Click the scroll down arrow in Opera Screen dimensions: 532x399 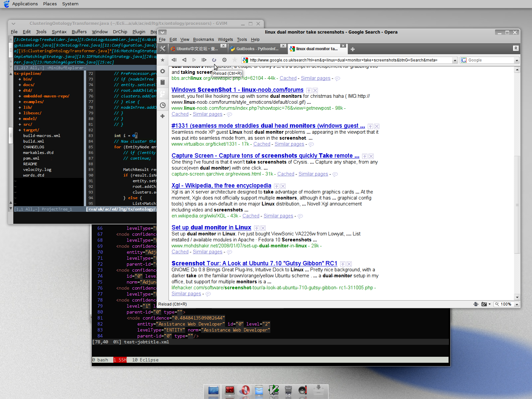click(x=517, y=297)
